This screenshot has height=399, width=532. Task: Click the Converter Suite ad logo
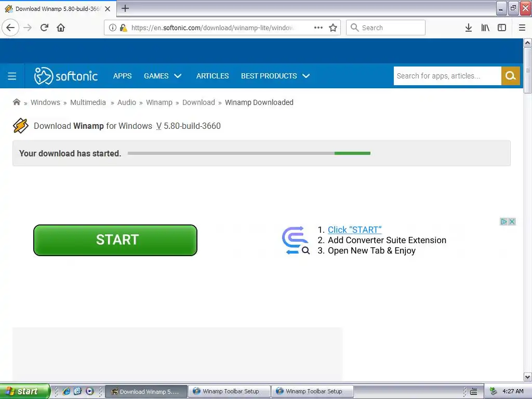tap(296, 240)
